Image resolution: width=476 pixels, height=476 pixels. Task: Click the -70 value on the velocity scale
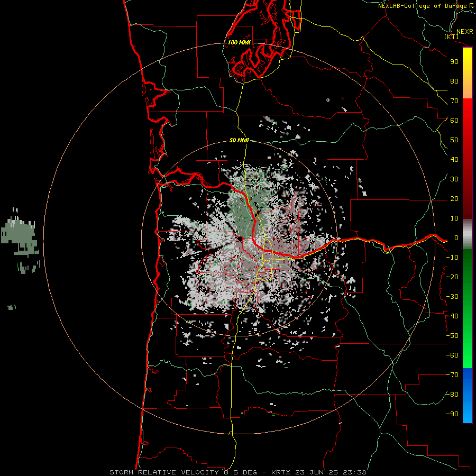click(452, 374)
